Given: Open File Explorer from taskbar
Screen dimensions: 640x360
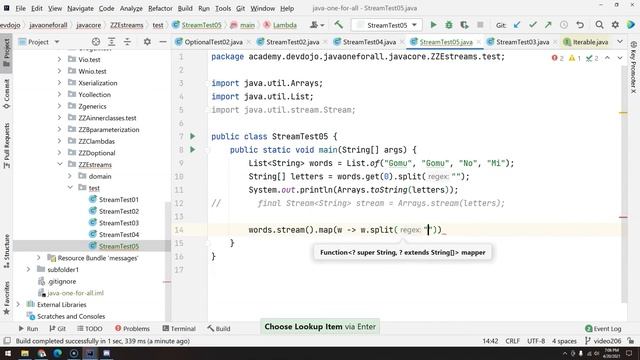Looking at the screenshot, I should coord(25,353).
